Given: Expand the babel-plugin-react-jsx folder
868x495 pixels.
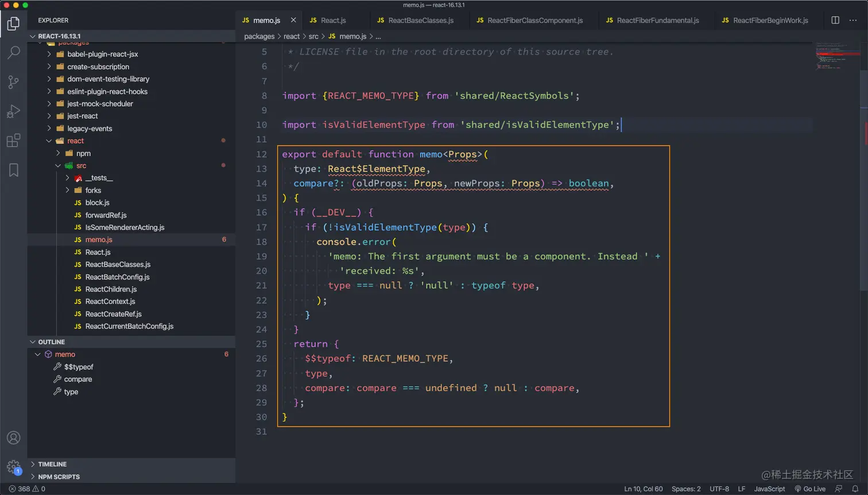Looking at the screenshot, I should pyautogui.click(x=131, y=54).
